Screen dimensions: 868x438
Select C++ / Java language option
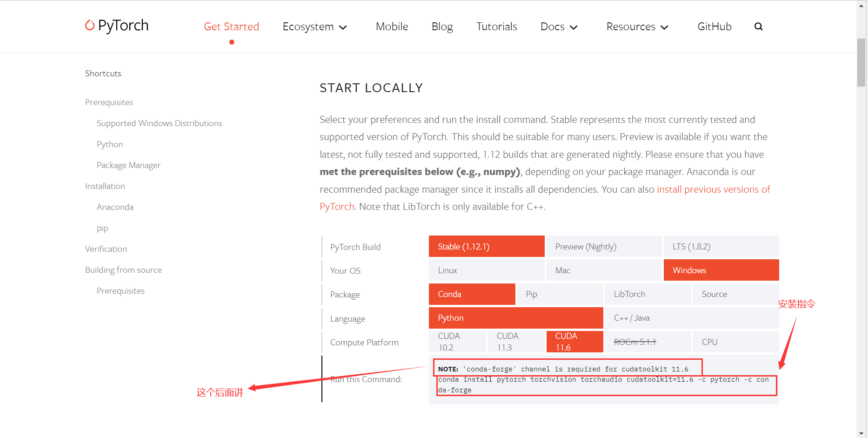pos(691,318)
